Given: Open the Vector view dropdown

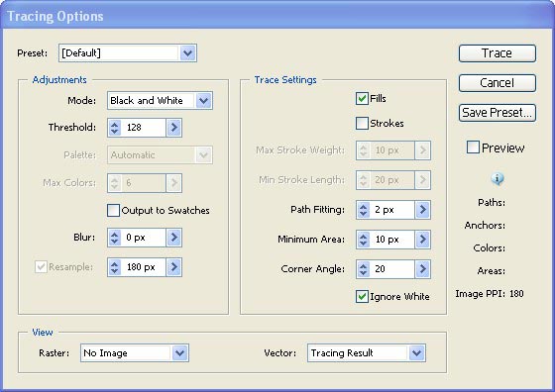Looking at the screenshot, I should point(367,353).
